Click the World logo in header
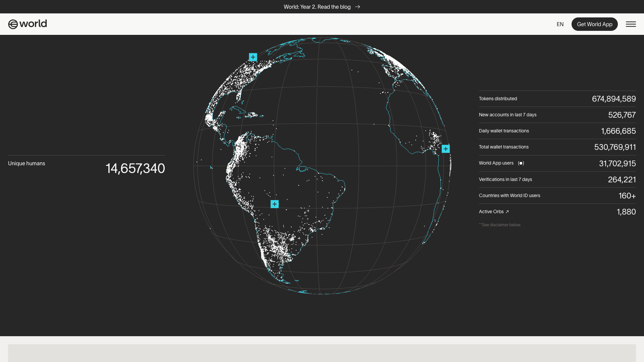 tap(28, 24)
